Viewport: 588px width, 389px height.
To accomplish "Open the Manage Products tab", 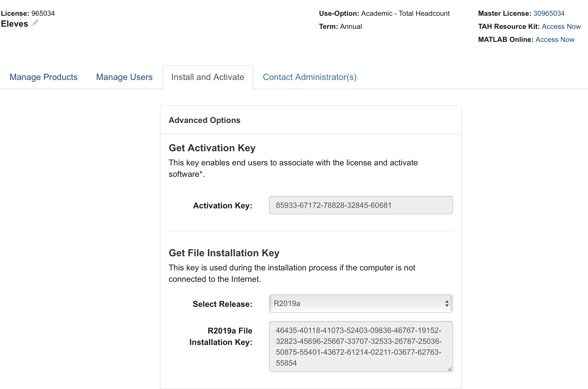I will pyautogui.click(x=44, y=77).
